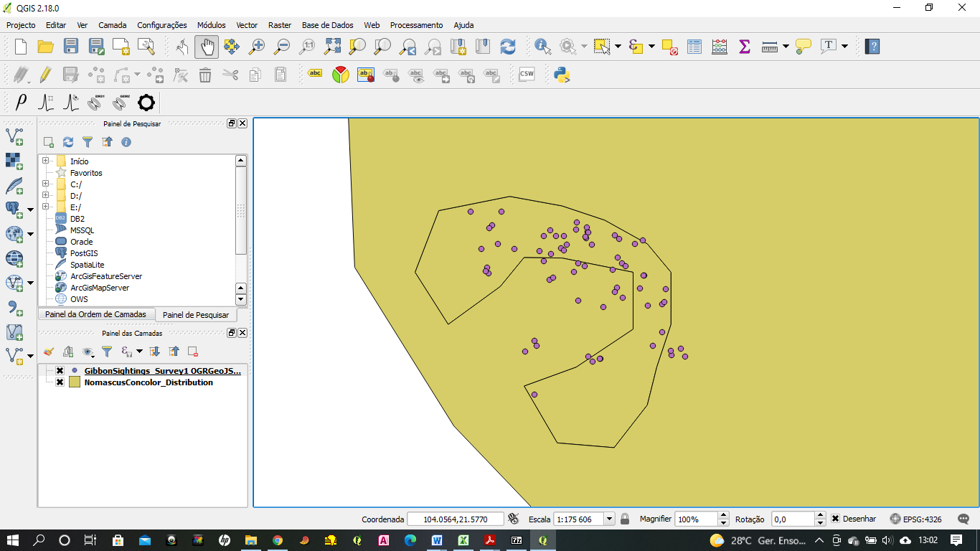Click the Filter Legend funnel in Camadas panel
The image size is (980, 551).
click(107, 352)
